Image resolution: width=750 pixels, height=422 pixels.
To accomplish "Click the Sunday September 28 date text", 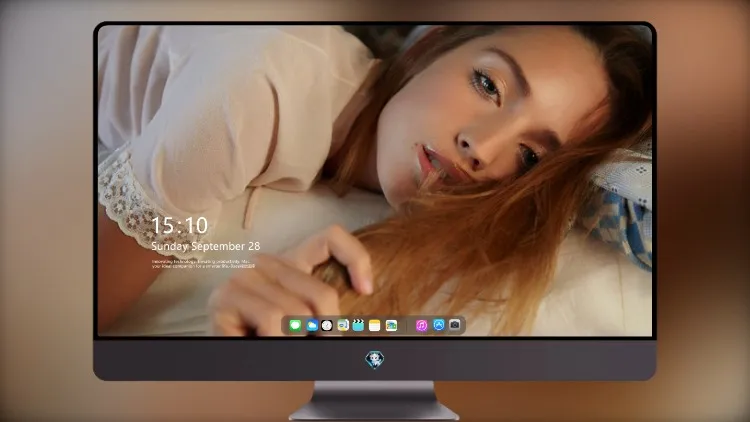I will [206, 246].
